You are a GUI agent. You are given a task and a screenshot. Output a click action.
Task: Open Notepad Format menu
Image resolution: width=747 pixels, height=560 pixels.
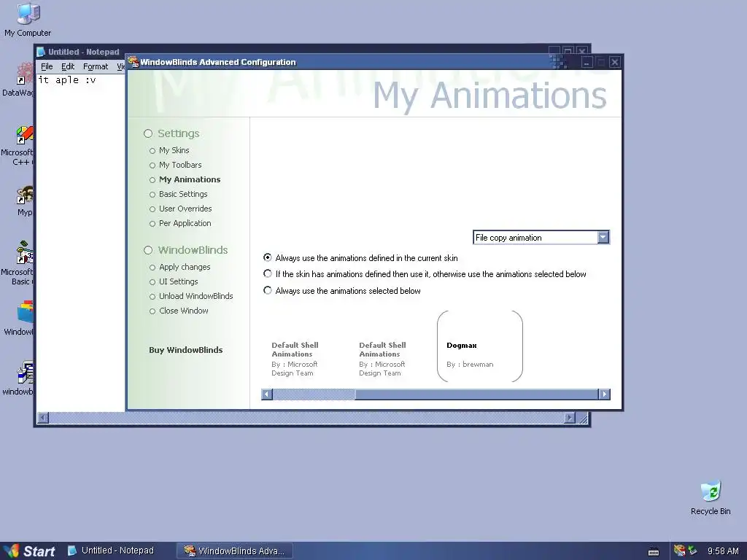[x=96, y=66]
